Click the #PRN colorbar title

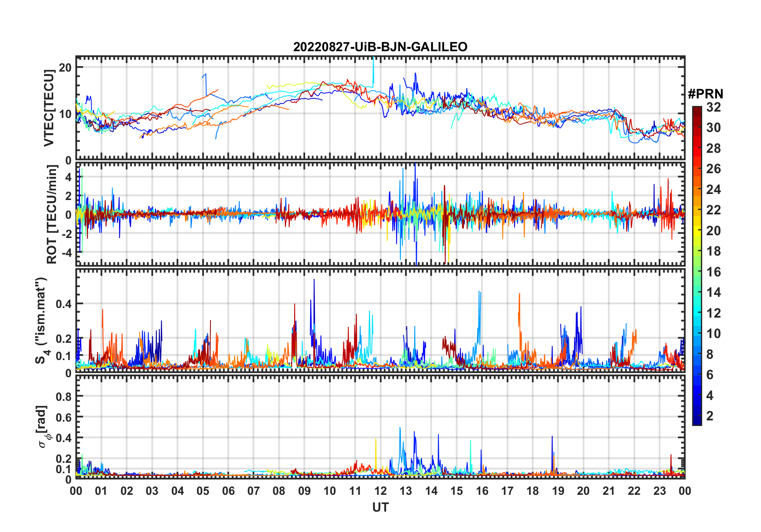705,94
